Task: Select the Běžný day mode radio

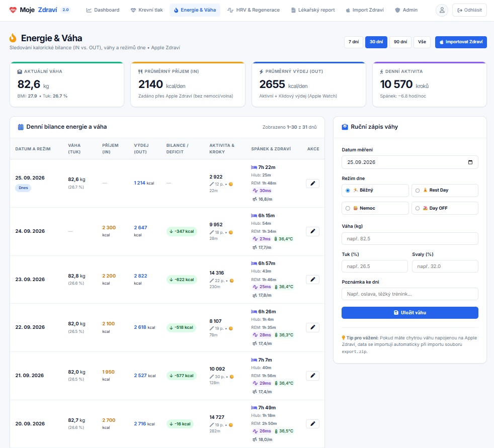Action: [348, 191]
